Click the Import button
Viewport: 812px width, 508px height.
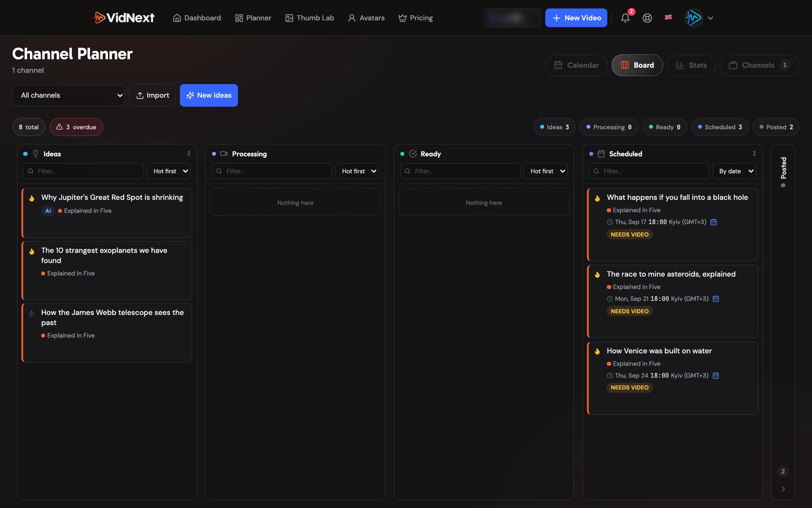[x=152, y=95]
